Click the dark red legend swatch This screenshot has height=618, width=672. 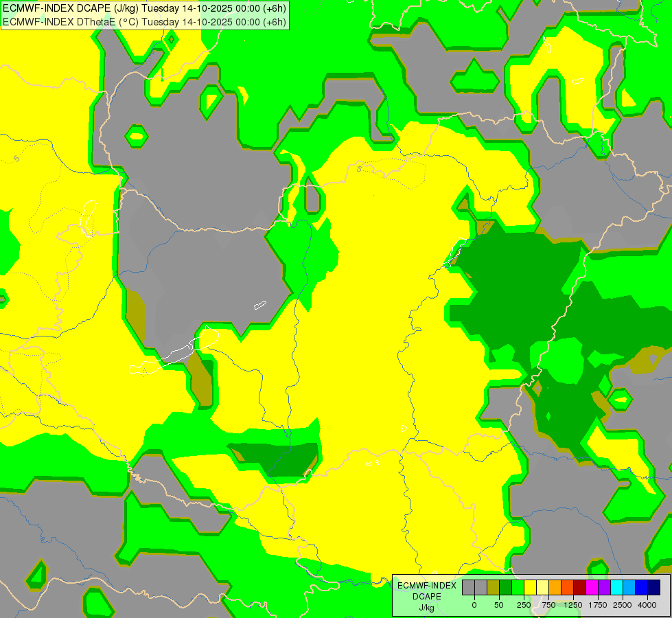(x=579, y=587)
